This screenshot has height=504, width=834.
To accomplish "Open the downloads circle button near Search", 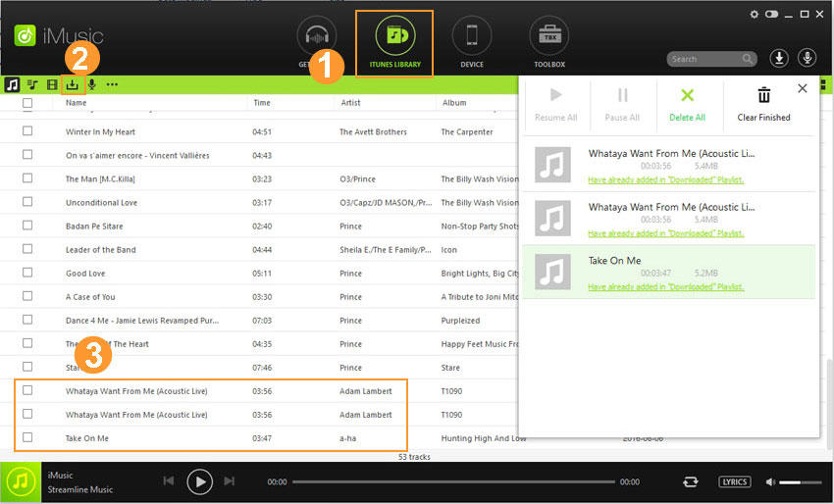I will pos(779,58).
